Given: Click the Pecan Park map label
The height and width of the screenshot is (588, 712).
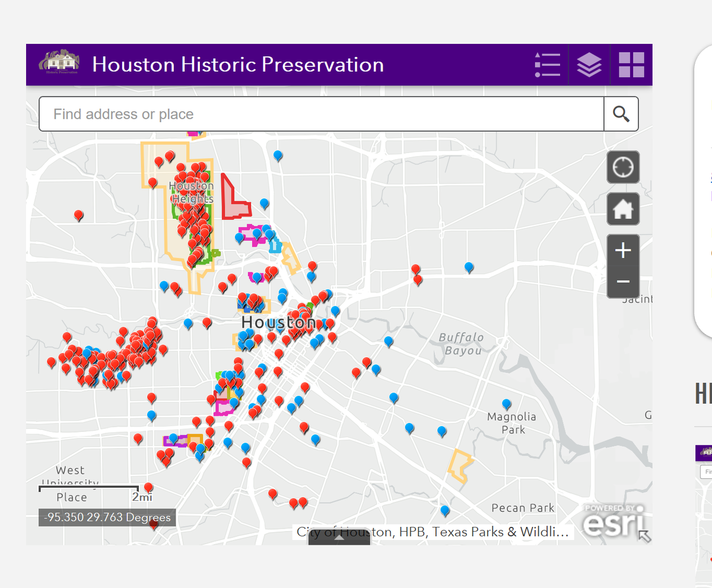Looking at the screenshot, I should pos(523,508).
